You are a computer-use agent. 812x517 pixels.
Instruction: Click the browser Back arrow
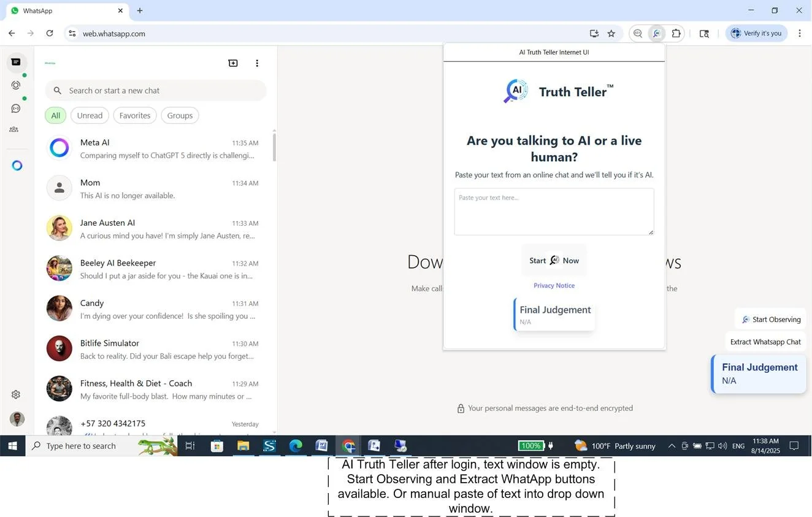coord(12,34)
